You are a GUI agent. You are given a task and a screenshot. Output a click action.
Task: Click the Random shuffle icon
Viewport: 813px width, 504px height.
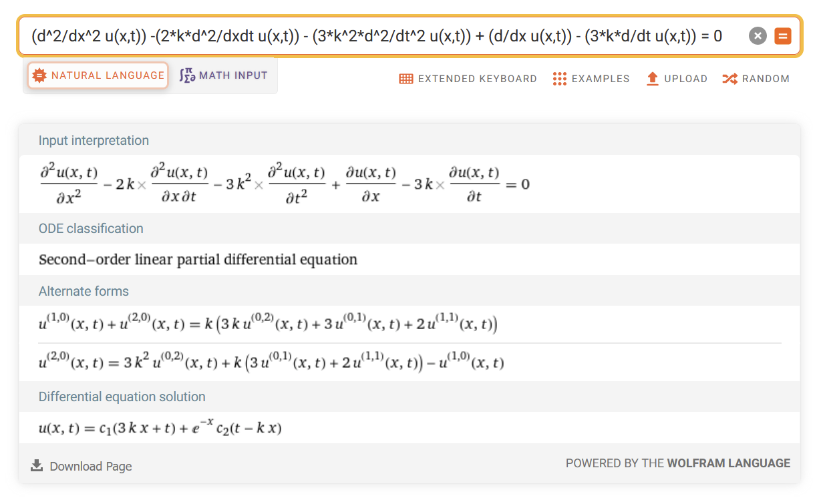coord(729,79)
